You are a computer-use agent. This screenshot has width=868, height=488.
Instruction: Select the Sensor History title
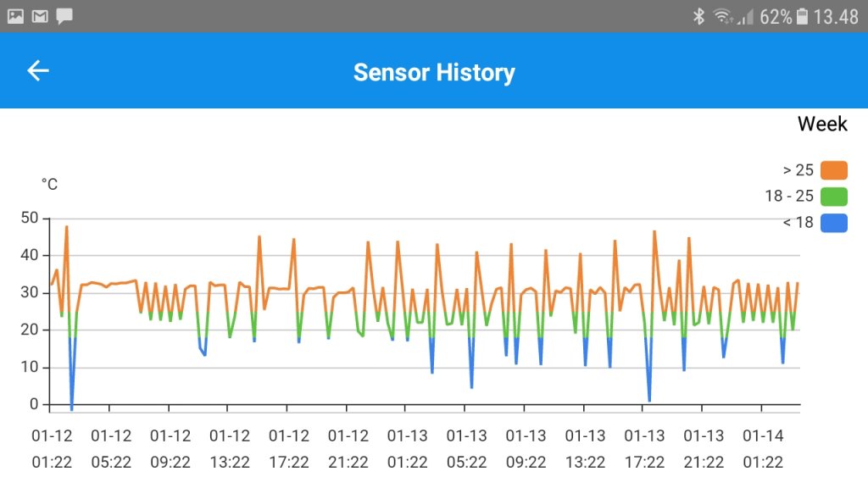coord(433,72)
